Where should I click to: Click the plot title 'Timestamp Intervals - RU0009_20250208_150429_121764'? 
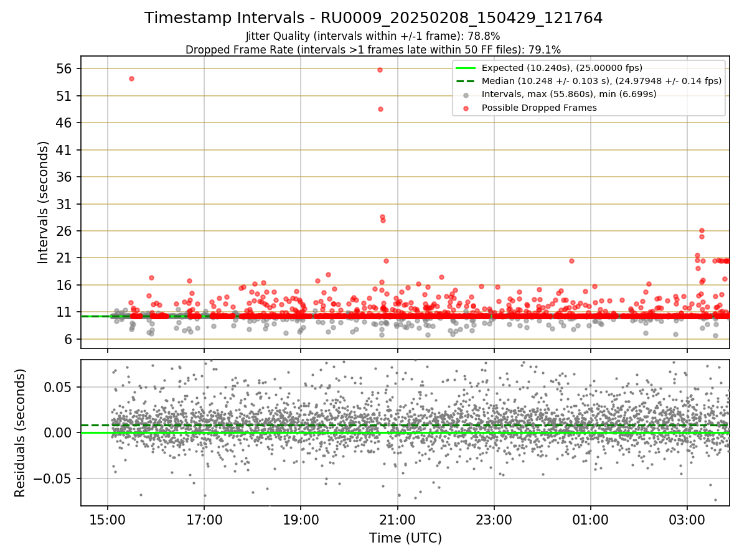pyautogui.click(x=374, y=18)
